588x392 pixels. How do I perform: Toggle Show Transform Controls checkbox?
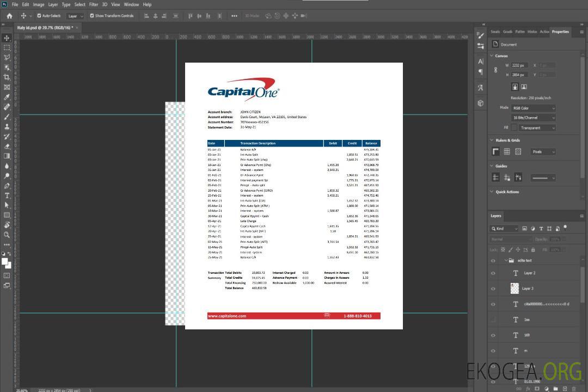point(92,16)
